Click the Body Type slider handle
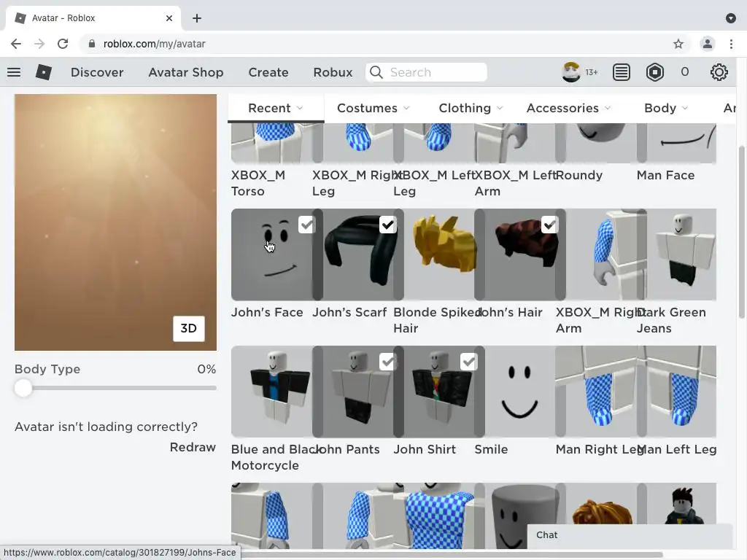Viewport: 747px width, 560px height. click(23, 388)
